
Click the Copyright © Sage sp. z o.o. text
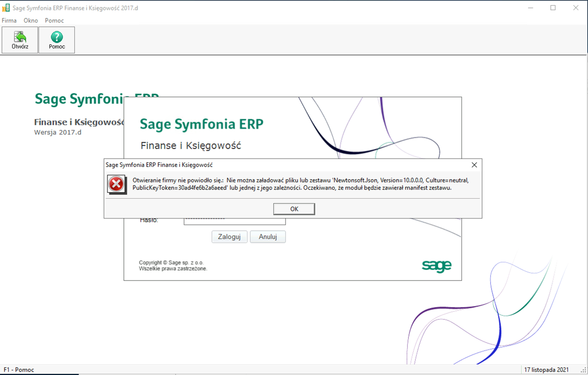point(171,263)
